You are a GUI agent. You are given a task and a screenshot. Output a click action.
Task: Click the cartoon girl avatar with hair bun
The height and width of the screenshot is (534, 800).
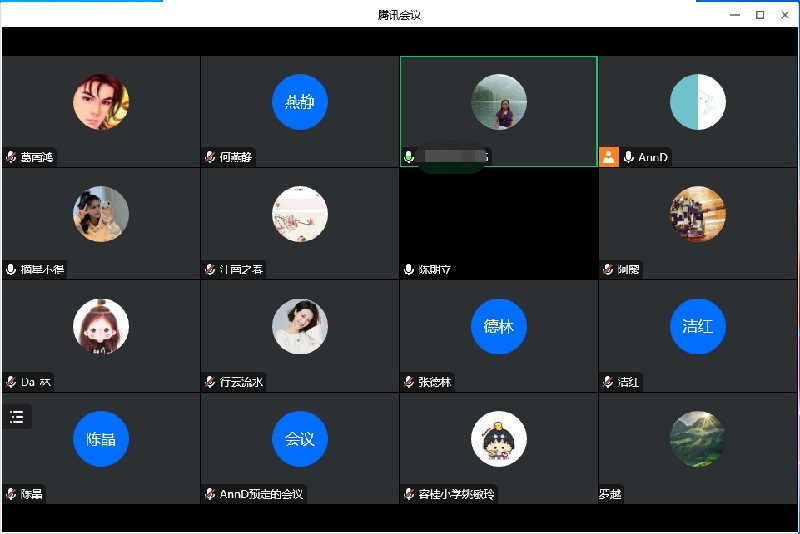pos(101,326)
